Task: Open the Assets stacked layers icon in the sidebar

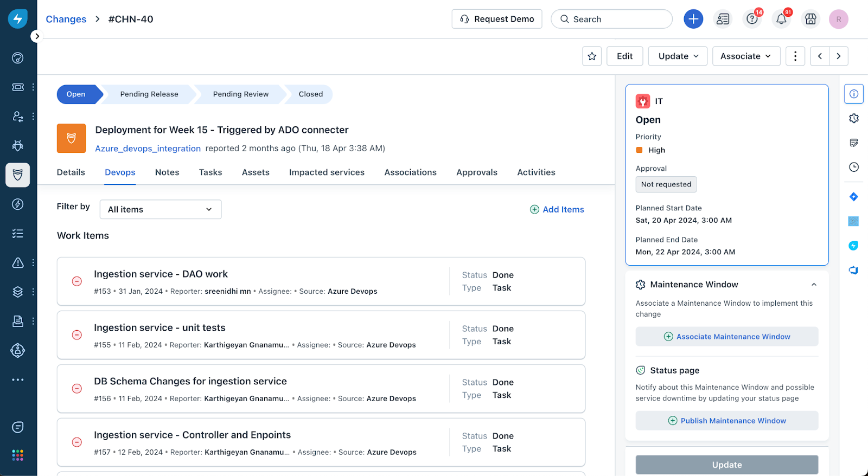Action: tap(18, 292)
